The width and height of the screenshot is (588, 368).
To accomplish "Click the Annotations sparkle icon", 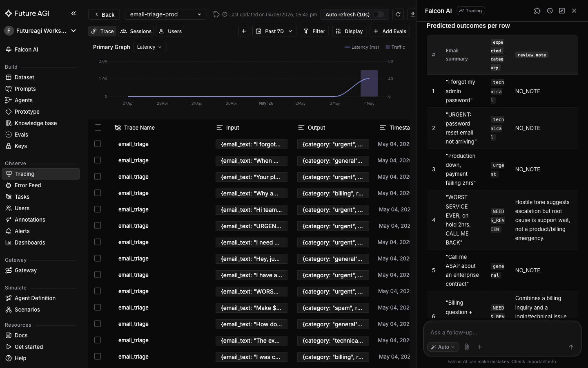I will click(9, 220).
